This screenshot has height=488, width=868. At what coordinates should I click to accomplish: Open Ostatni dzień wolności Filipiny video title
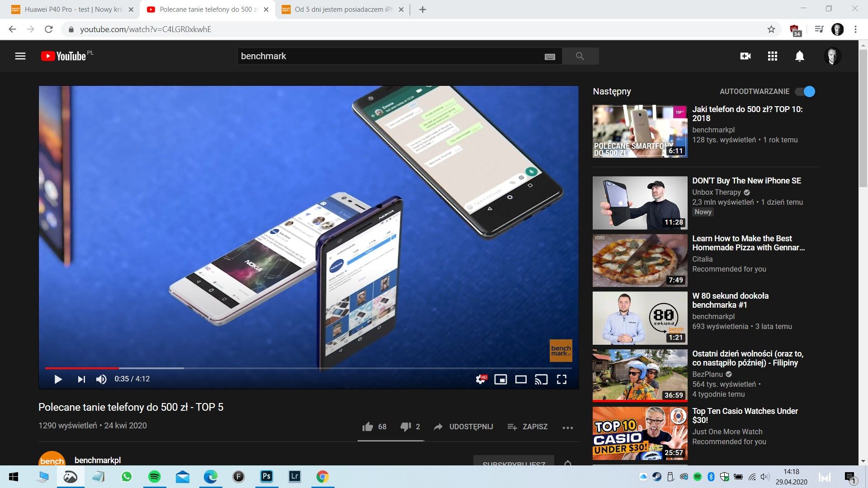pyautogui.click(x=748, y=358)
